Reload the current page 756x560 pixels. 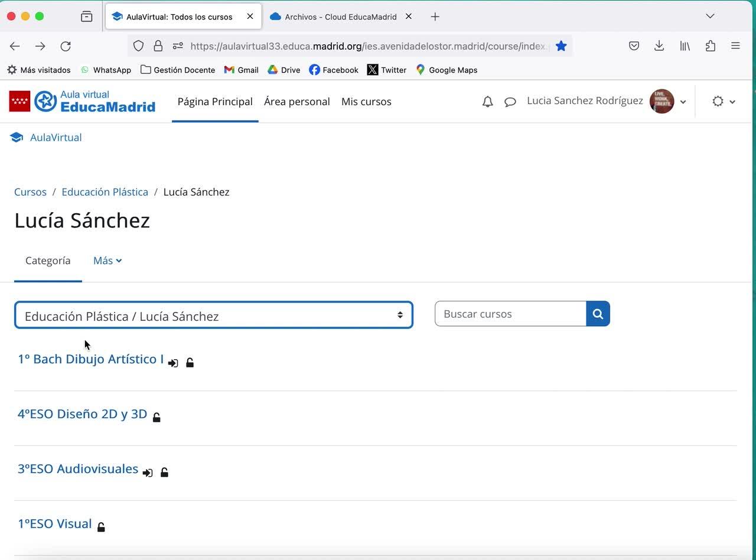(66, 46)
